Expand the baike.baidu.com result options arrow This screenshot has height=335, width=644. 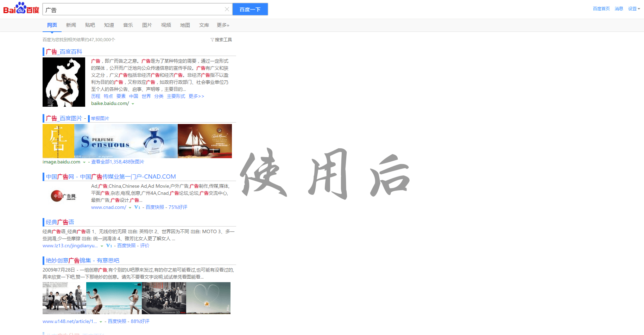[x=133, y=103]
